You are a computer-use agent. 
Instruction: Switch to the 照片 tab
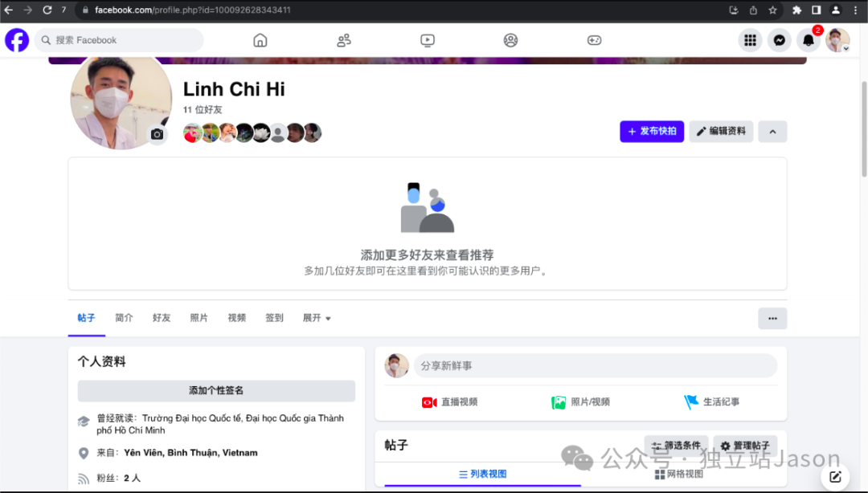(x=199, y=318)
